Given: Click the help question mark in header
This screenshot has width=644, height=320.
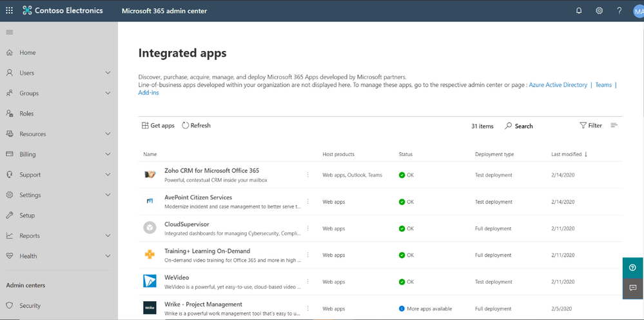Looking at the screenshot, I should [620, 11].
